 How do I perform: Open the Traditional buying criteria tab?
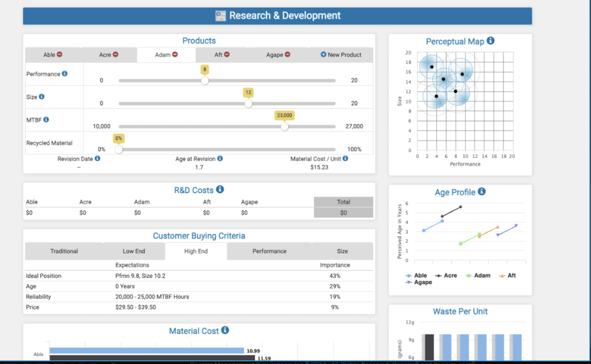[x=64, y=251]
